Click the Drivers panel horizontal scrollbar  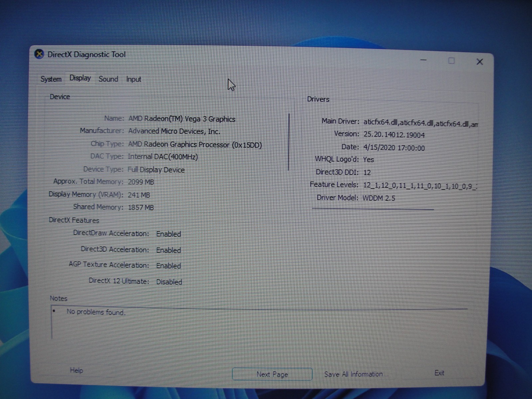(373, 209)
